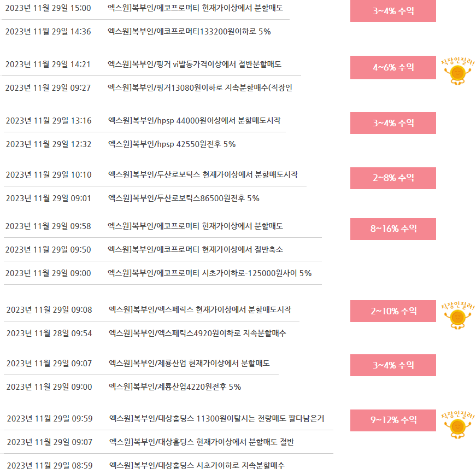Open the 대상홀딩스 11300원이탈시는 전량매도 message
The width and height of the screenshot is (476, 474).
(216, 418)
